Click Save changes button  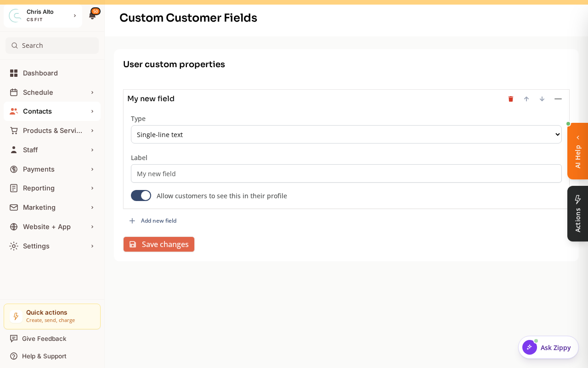[x=159, y=244]
